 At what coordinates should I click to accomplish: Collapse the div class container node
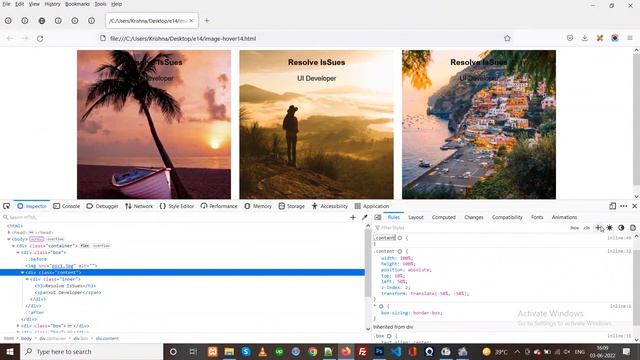click(x=13, y=246)
